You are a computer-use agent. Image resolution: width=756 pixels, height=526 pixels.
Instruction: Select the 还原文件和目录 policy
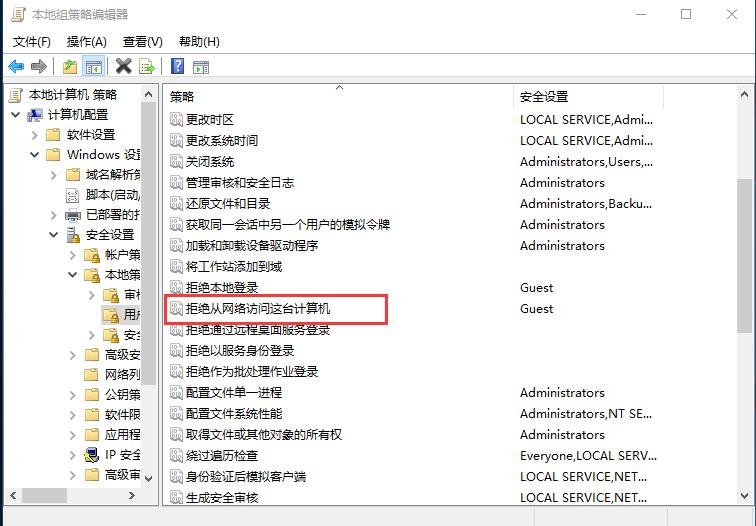pyautogui.click(x=228, y=203)
